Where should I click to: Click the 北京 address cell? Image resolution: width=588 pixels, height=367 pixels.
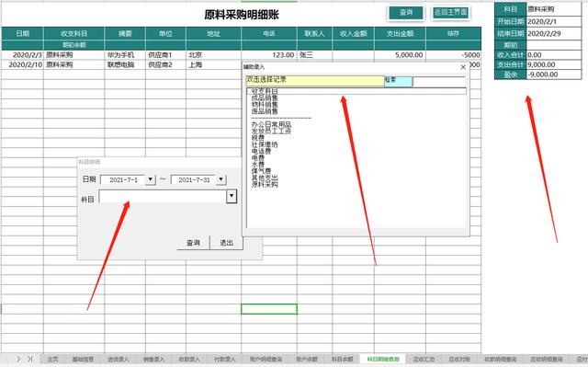point(213,55)
